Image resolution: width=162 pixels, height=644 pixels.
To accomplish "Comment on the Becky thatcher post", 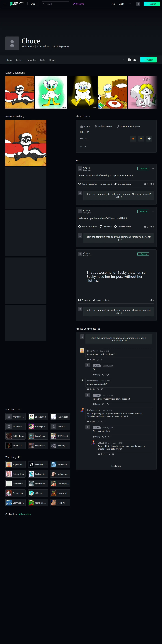I will 84,300.
